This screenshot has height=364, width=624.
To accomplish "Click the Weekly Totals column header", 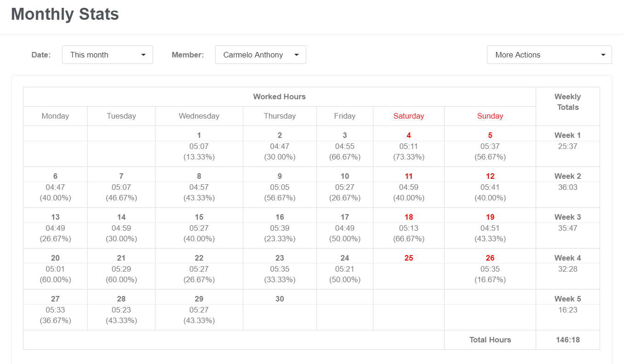I will tap(567, 102).
